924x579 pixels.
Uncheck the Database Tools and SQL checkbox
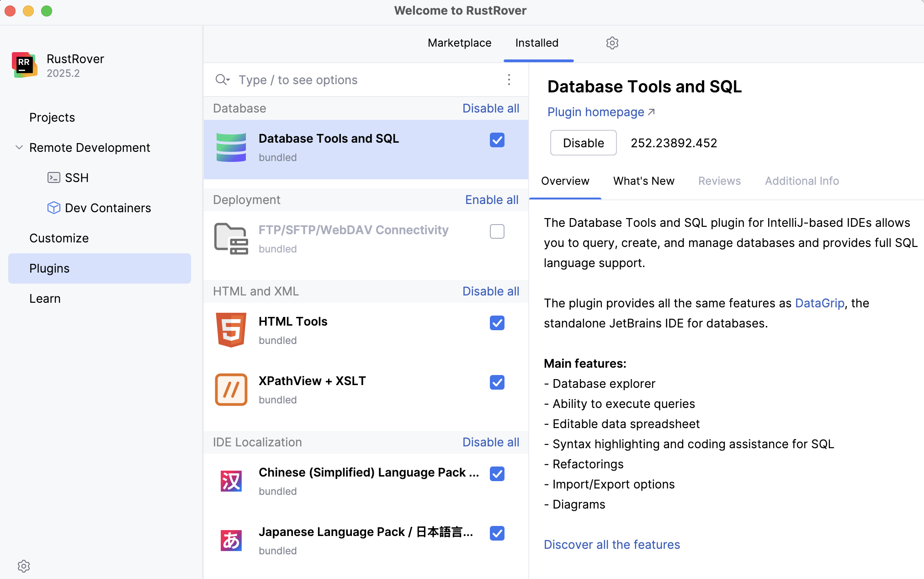(497, 140)
